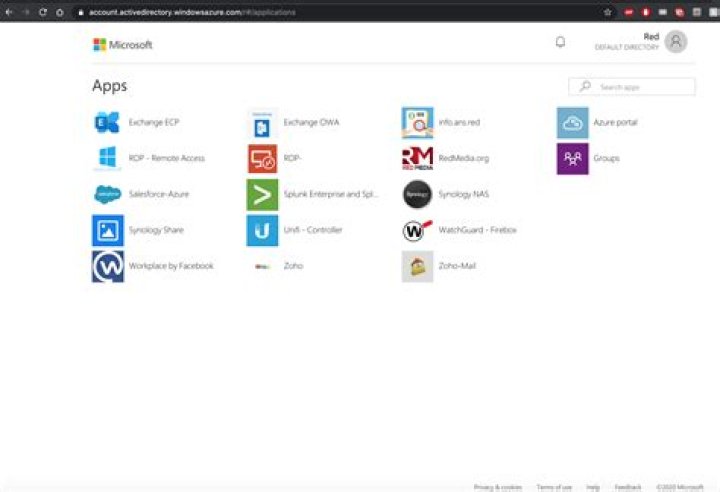Click the Azure portal label
Viewport: 720px width, 492px height.
click(x=615, y=122)
